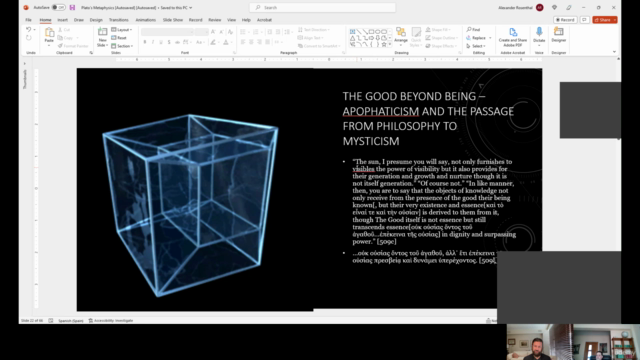Align text left
The width and height of the screenshot is (640, 360).
tap(243, 42)
